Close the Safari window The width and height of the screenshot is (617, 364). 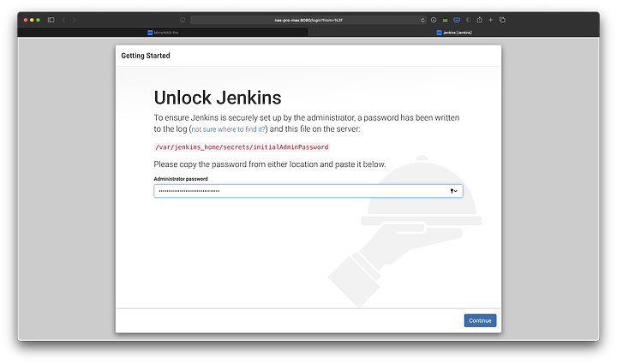26,20
